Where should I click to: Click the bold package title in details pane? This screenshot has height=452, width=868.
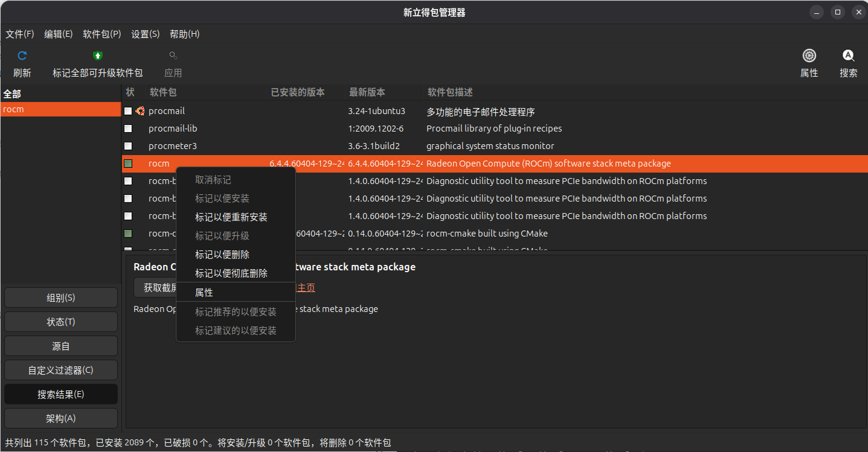275,267
